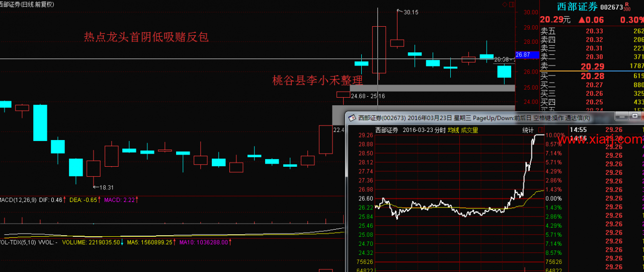Click the 30.15 high price label

tap(411, 12)
